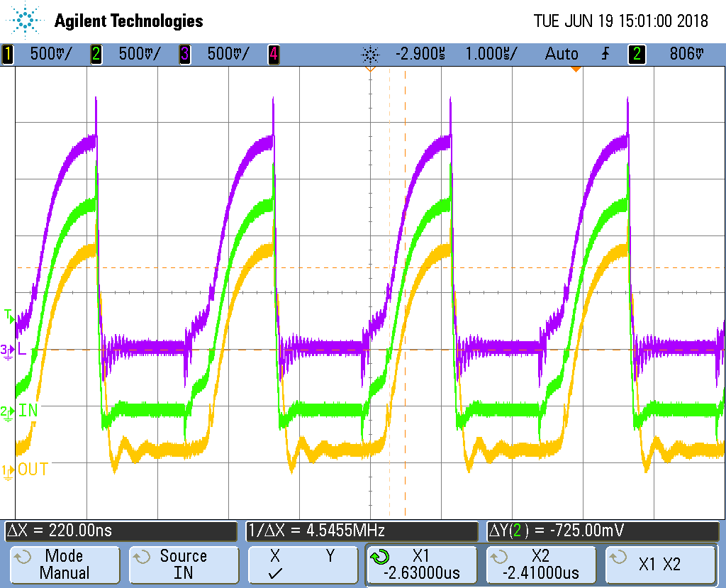Open the X1 X2 linked adjustment selector
The image size is (726, 588).
point(661,565)
